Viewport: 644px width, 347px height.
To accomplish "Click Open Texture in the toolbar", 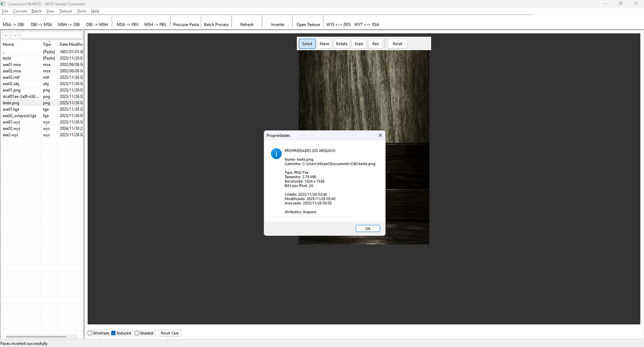I will [x=308, y=24].
